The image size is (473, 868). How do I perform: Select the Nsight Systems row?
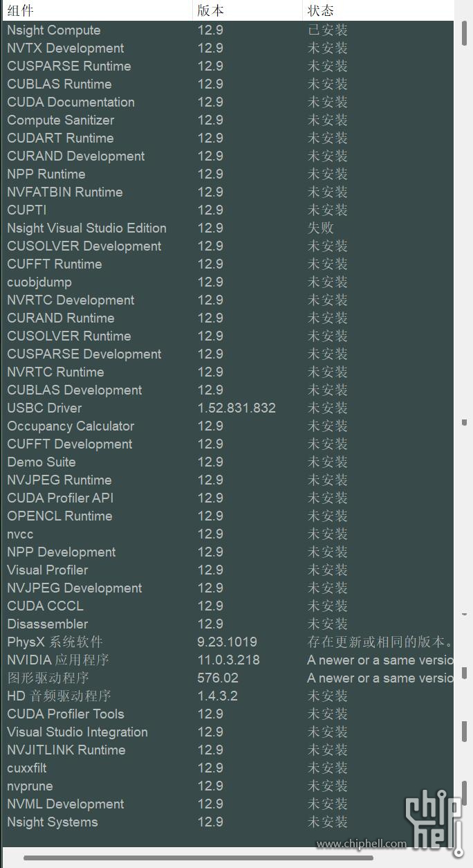click(228, 822)
